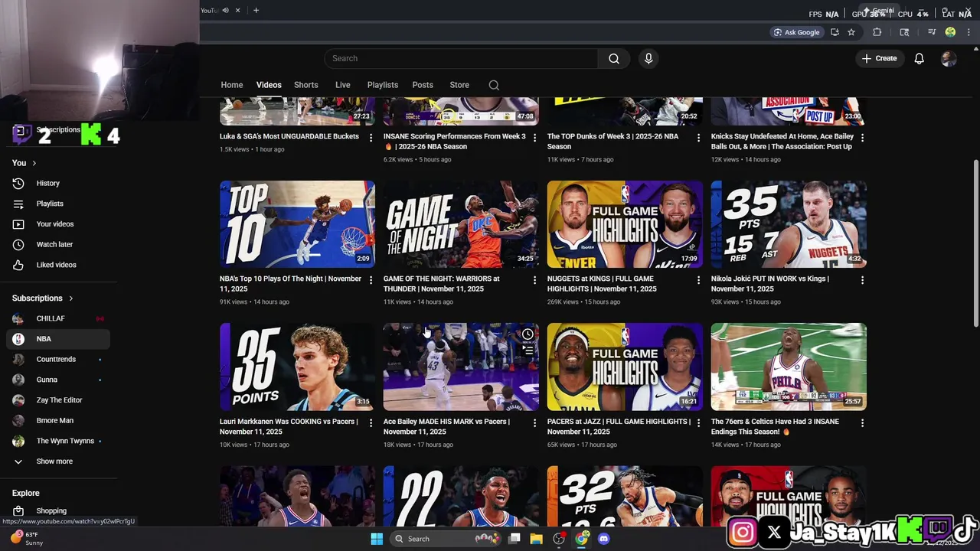Open Liked videos in sidebar

(x=55, y=265)
